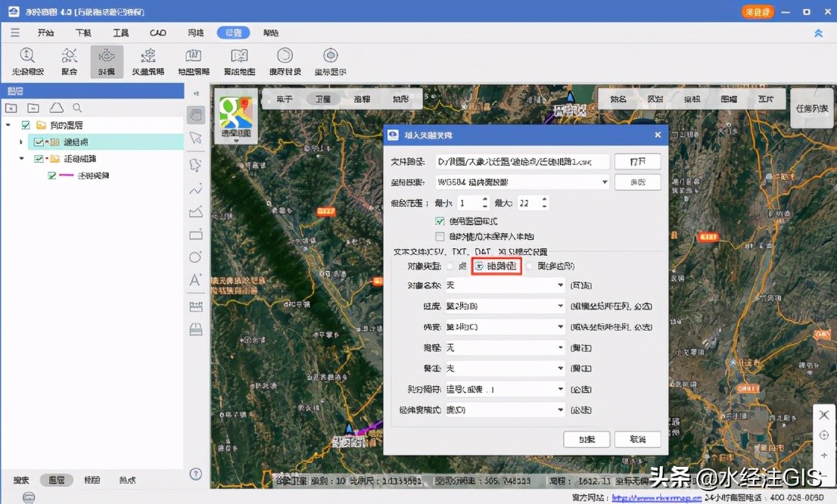This screenshot has width=837, height=504.
Task: Click the file open button beside path
Action: point(637,161)
